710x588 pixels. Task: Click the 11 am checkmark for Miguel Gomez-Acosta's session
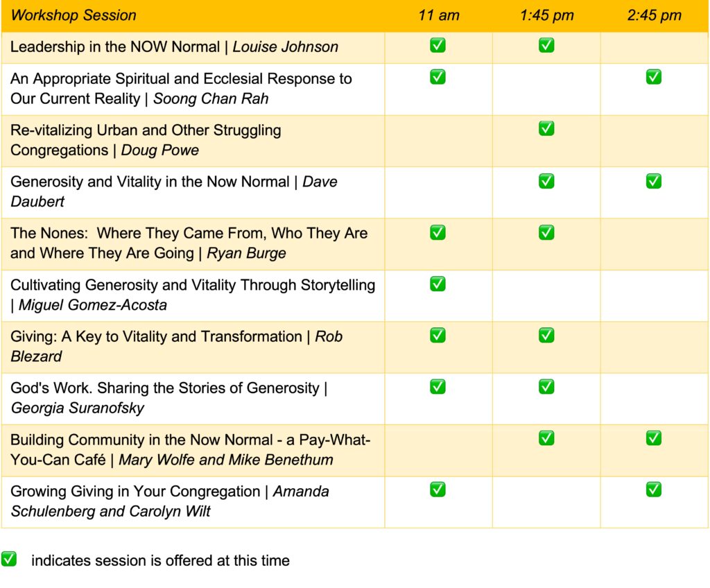tap(438, 284)
